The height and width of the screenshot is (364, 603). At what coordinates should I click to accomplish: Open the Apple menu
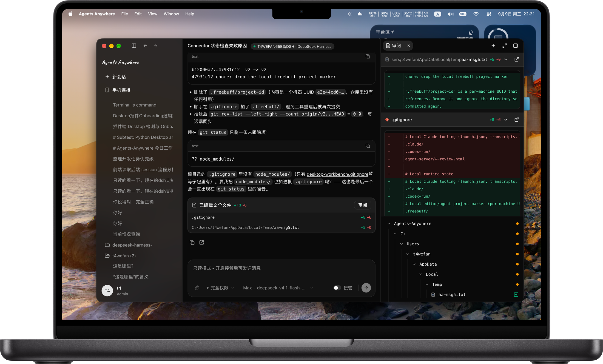(70, 14)
